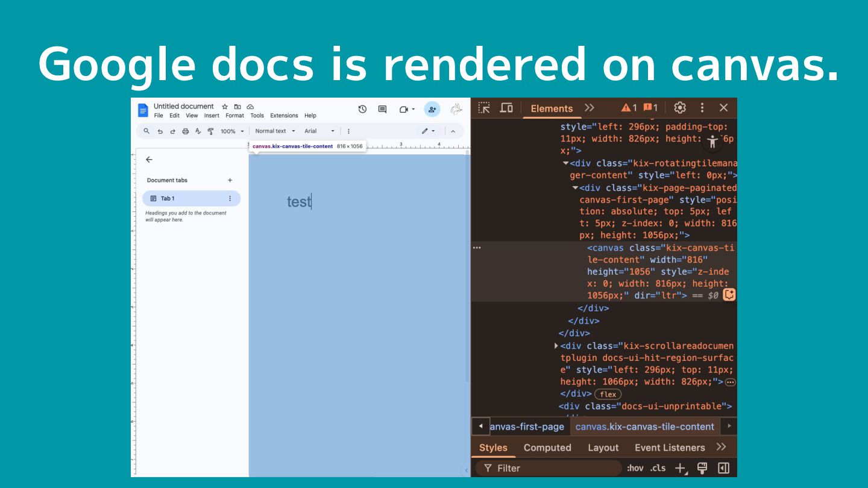868x488 pixels.
Task: Open the Edit menu
Action: pyautogui.click(x=174, y=116)
